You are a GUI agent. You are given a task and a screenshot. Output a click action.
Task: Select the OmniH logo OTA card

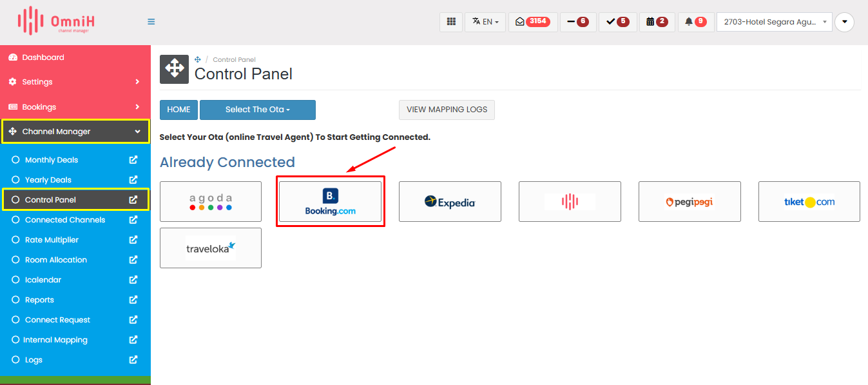point(570,202)
